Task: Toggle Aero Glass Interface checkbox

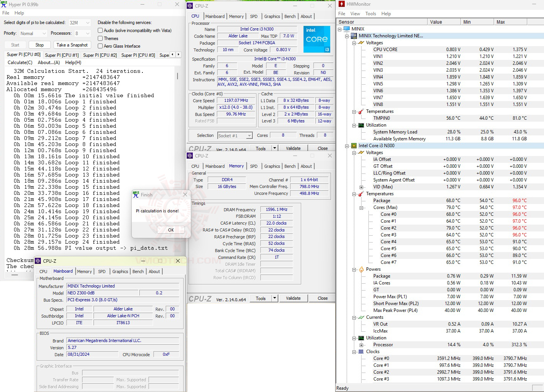Action: (100, 46)
